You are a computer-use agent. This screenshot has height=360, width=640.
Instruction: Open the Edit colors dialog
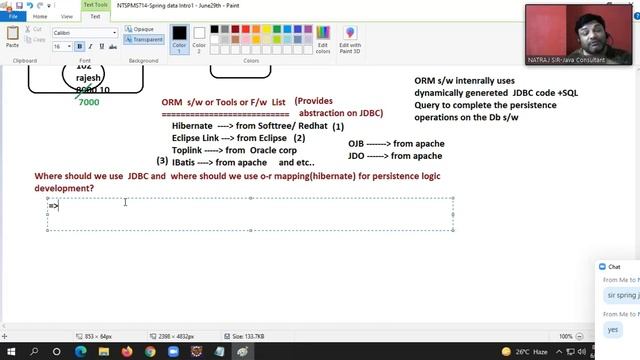point(323,39)
